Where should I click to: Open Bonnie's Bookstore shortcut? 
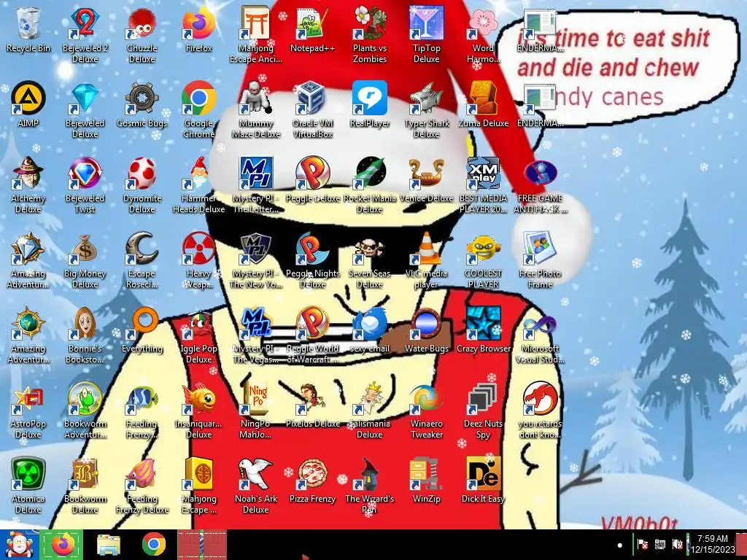pyautogui.click(x=85, y=336)
